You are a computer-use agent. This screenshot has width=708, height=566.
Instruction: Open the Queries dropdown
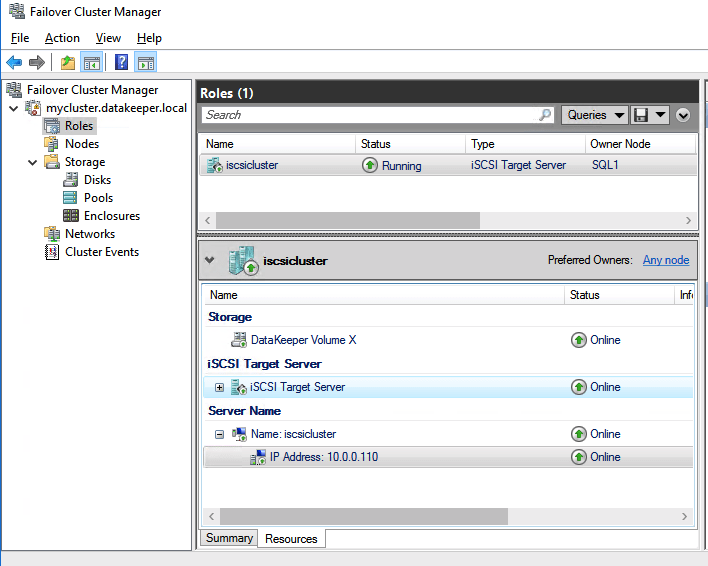point(594,115)
